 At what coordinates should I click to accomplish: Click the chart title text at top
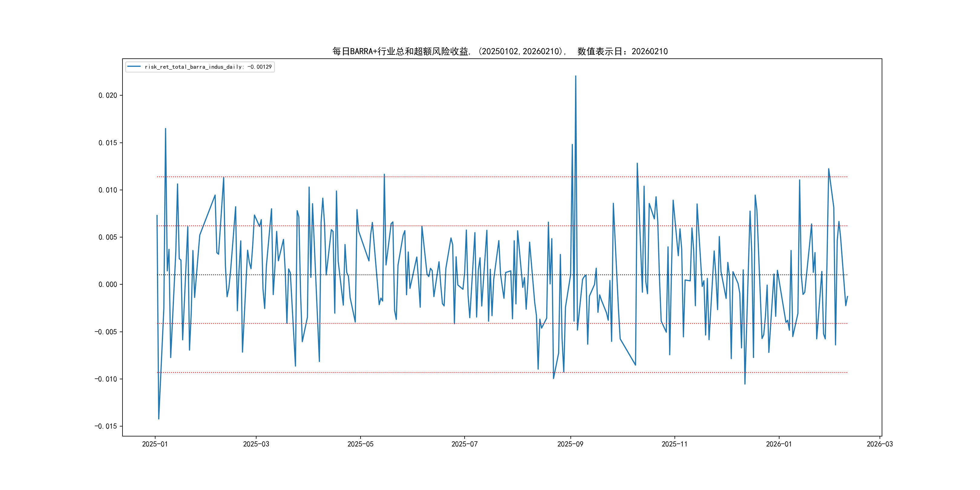pyautogui.click(x=500, y=51)
